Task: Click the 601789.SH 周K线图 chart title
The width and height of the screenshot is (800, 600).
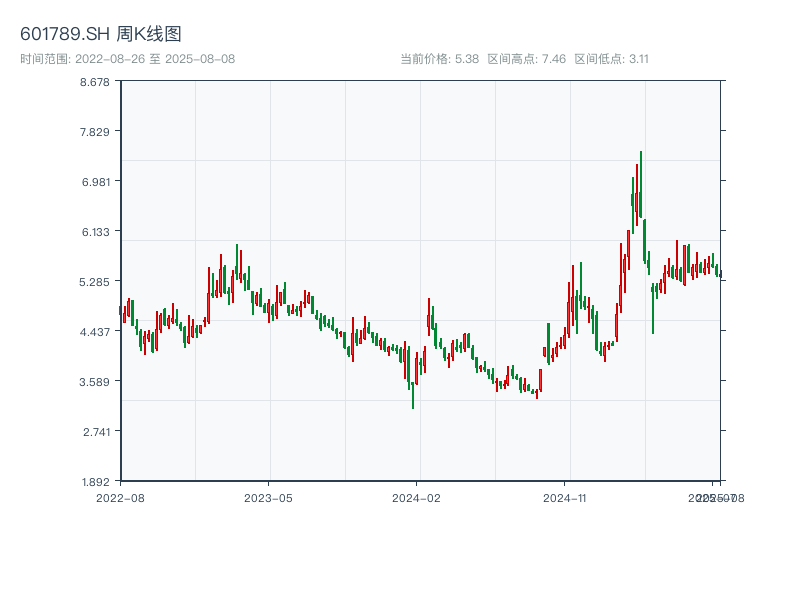Action: [x=101, y=35]
